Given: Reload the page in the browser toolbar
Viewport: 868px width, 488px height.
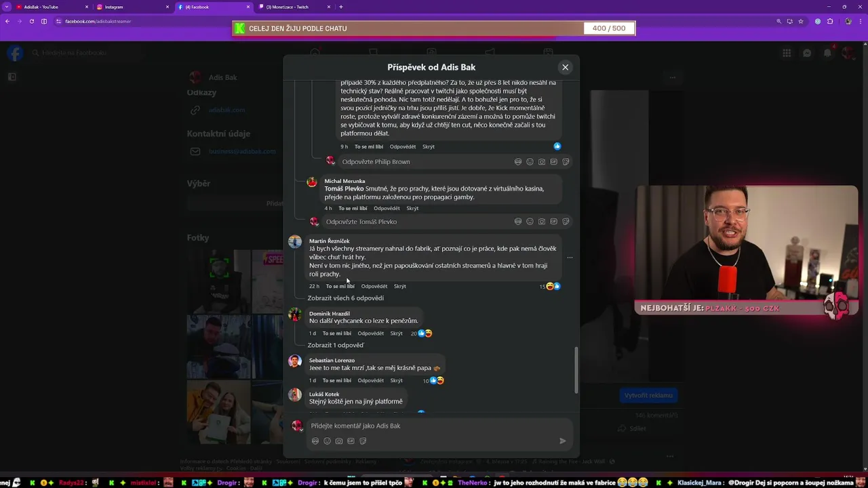Looking at the screenshot, I should click(31, 21).
